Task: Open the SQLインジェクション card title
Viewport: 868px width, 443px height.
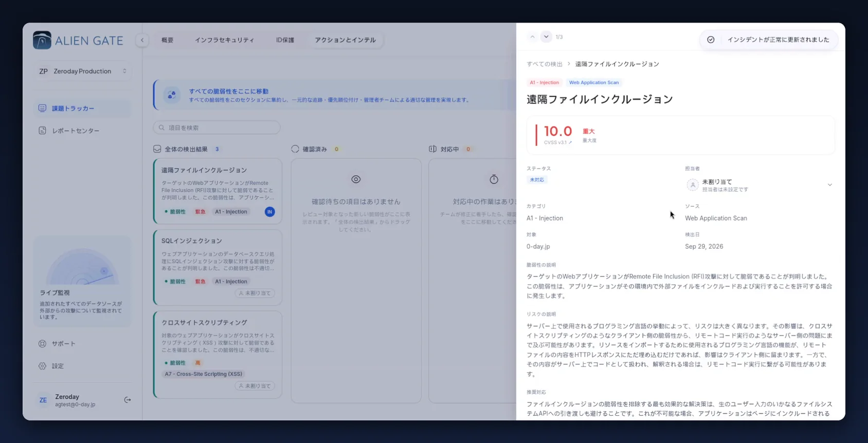Action: tap(192, 241)
